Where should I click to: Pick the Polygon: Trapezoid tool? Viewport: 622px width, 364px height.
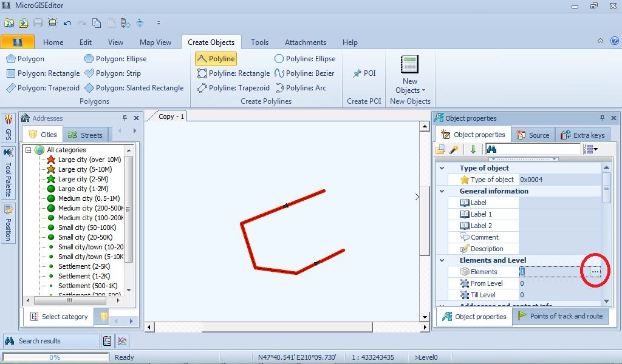tap(43, 88)
